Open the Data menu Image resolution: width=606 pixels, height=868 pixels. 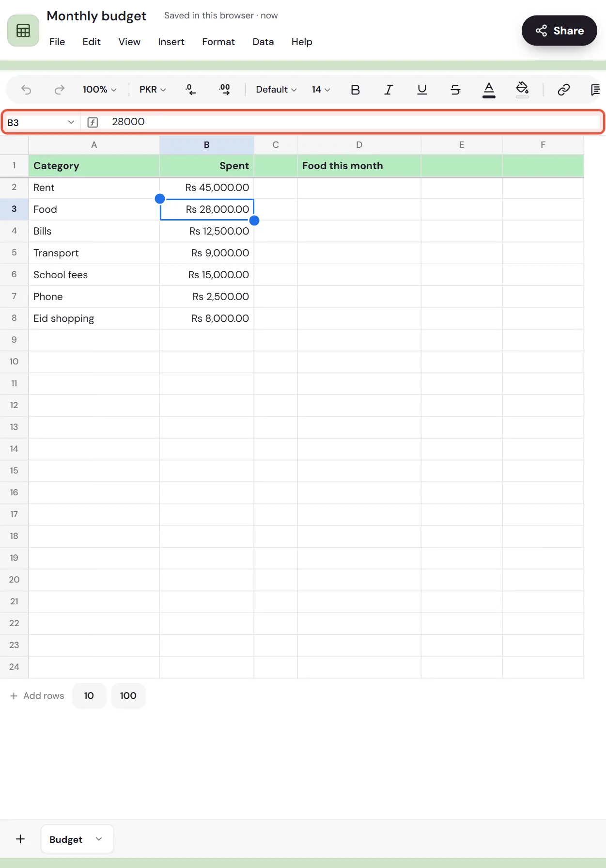tap(263, 42)
